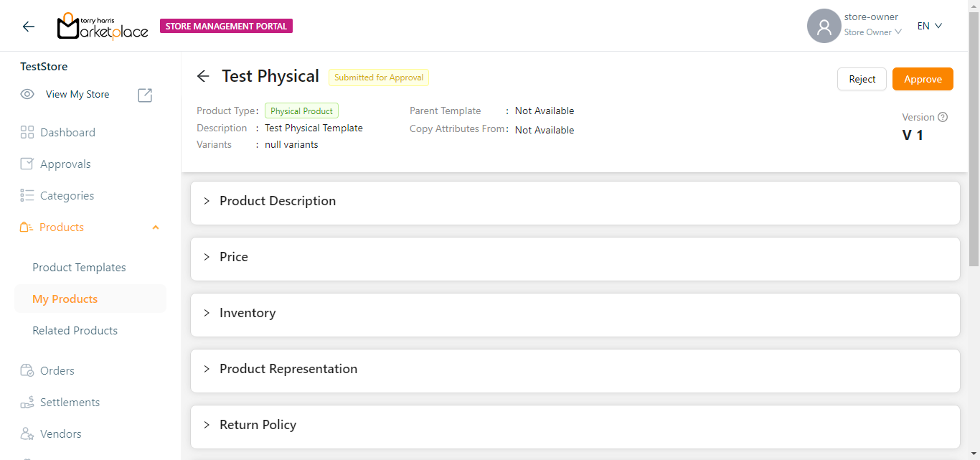Click the store-owner avatar icon
Viewport: 980px width, 460px height.
pyautogui.click(x=824, y=27)
